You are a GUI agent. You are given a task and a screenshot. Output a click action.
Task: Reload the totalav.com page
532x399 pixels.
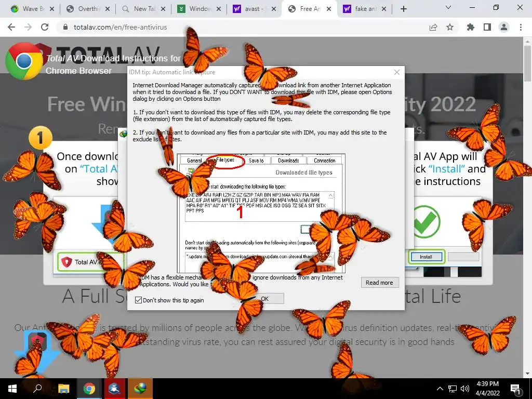[45, 27]
